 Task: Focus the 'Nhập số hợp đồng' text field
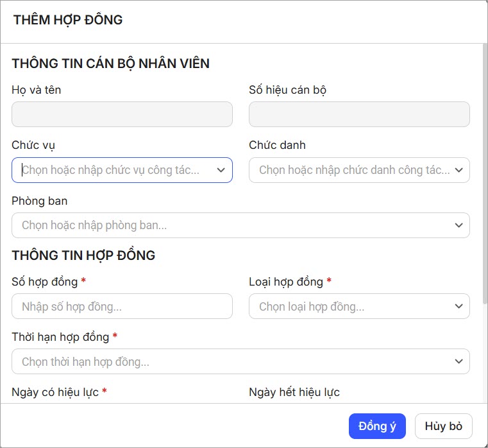122,307
